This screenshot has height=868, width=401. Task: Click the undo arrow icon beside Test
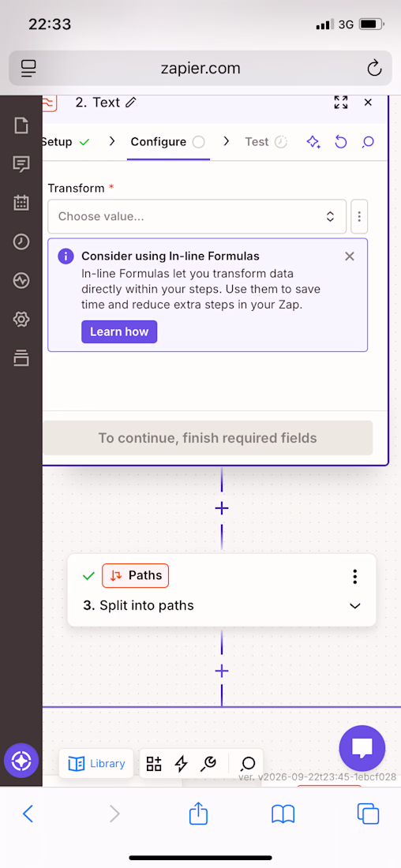(x=341, y=142)
